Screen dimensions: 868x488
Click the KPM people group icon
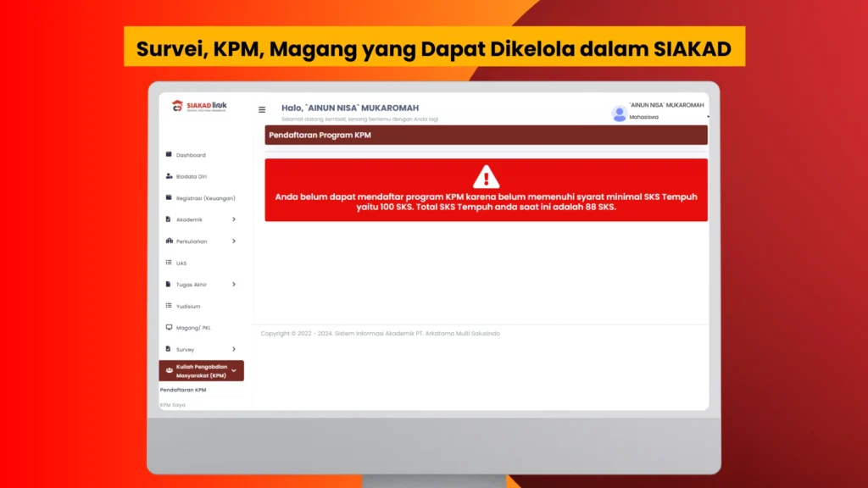169,370
